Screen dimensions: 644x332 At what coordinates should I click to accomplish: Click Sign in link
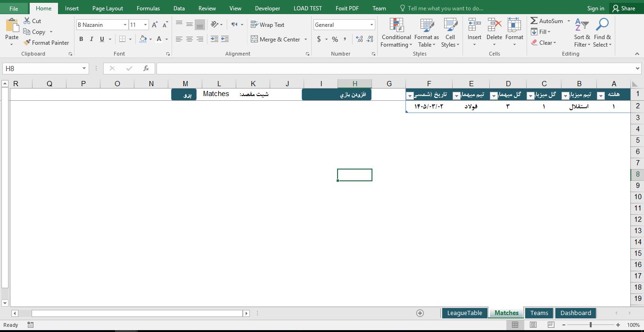tap(595, 8)
